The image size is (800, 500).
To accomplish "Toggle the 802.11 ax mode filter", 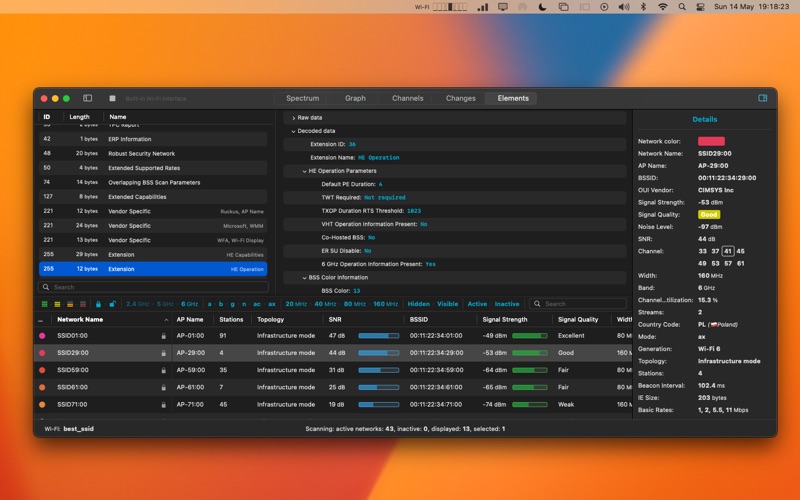I will pos(272,304).
